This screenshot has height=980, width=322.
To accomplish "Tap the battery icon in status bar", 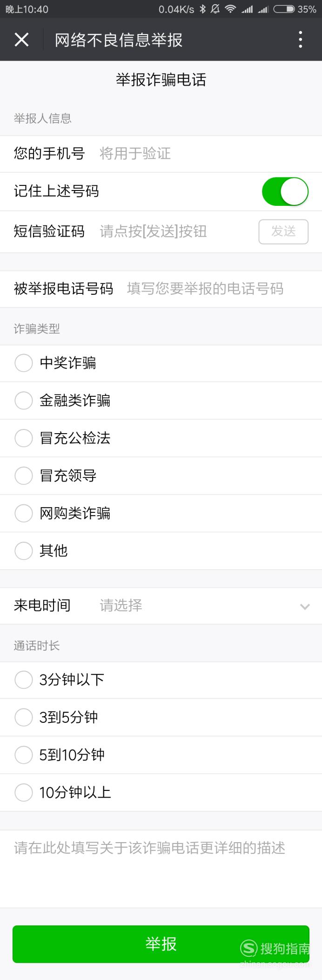I will pos(284,9).
